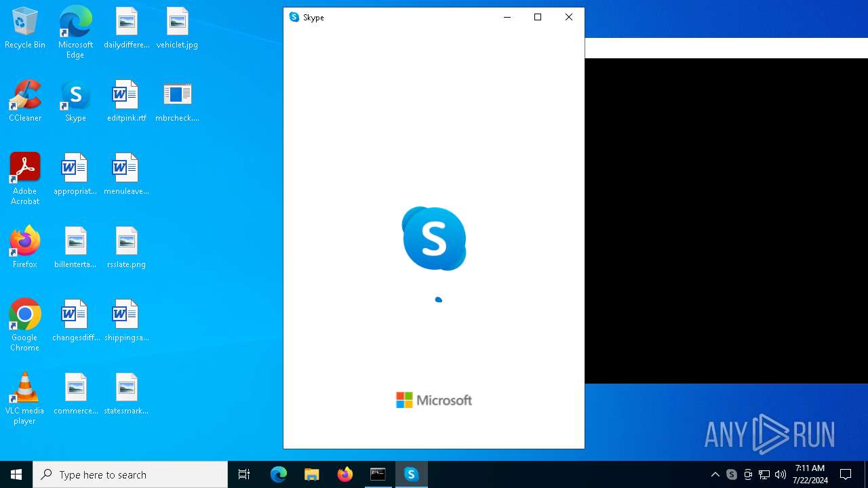868x488 pixels.
Task: Select the billenterta... image file
Action: pos(75,248)
